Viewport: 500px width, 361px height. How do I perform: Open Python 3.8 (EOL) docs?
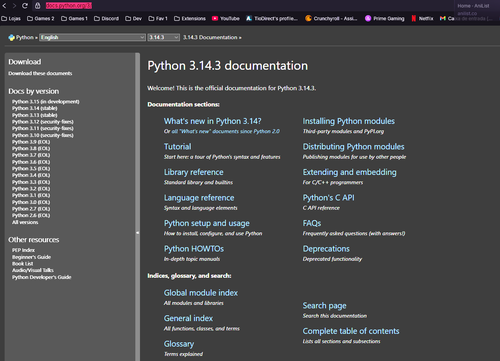coord(31,148)
